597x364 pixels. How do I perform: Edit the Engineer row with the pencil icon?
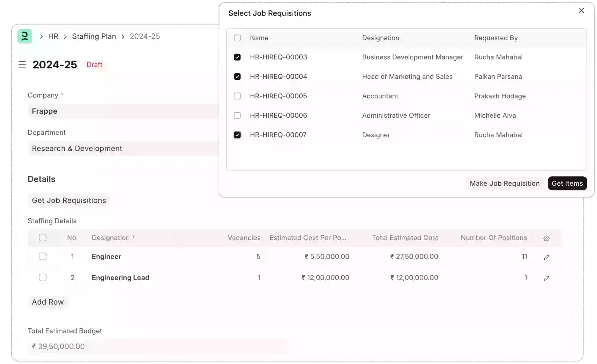click(546, 257)
